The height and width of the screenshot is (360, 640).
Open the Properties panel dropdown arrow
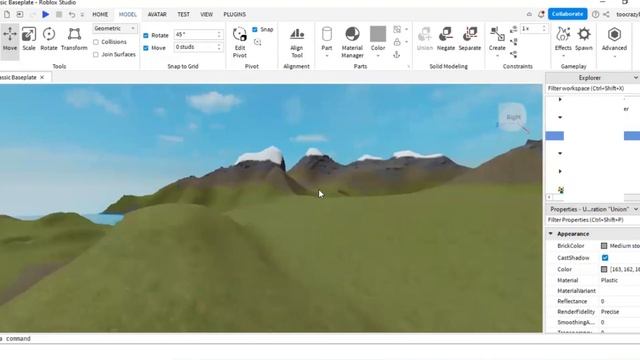(x=636, y=209)
